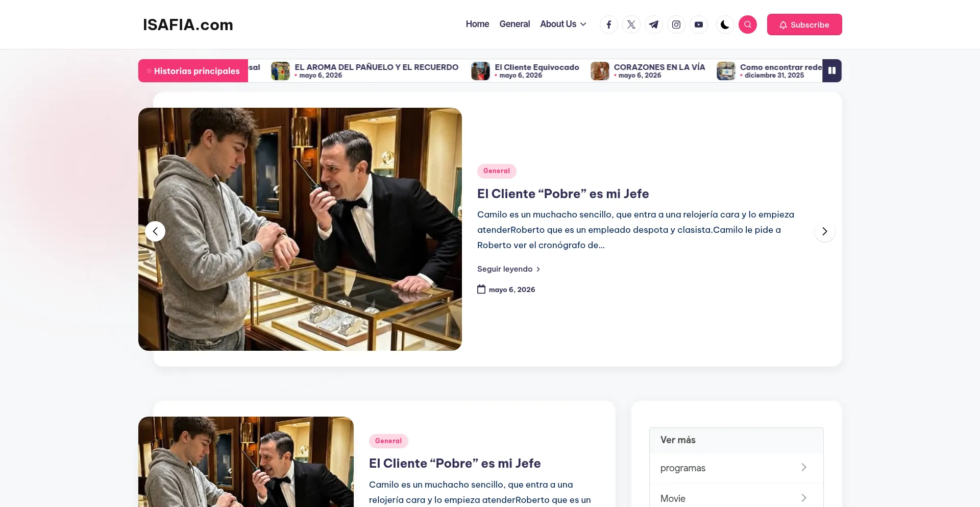Click the Subscribe button
Viewport: 980px width, 507px height.
pyautogui.click(x=804, y=25)
